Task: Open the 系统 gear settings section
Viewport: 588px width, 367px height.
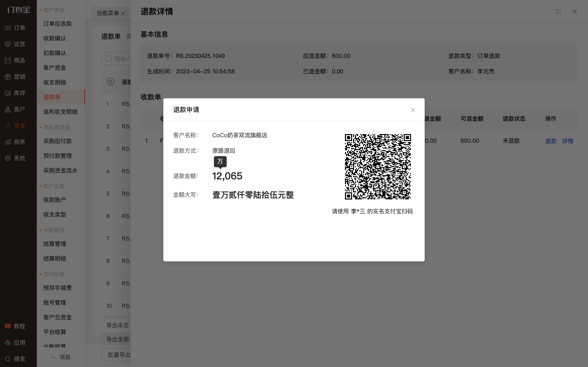Action: click(x=15, y=158)
